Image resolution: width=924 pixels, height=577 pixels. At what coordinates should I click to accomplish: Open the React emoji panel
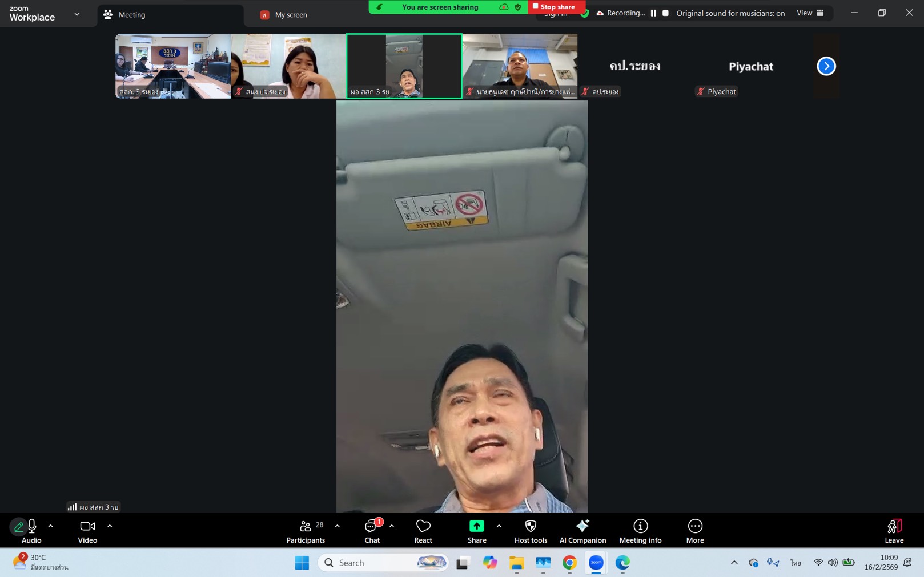coord(423,531)
